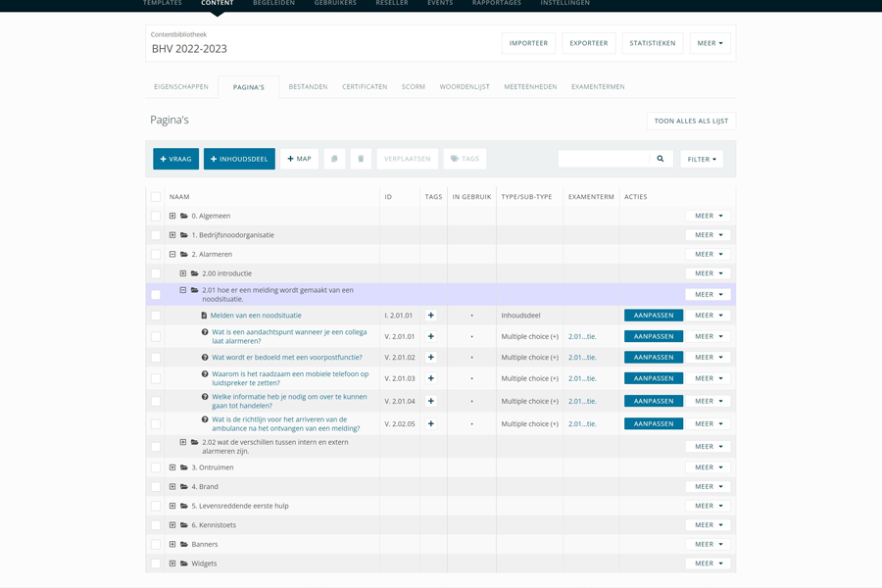This screenshot has height=588, width=882.
Task: Click the trash delete icon button
Action: [x=361, y=159]
